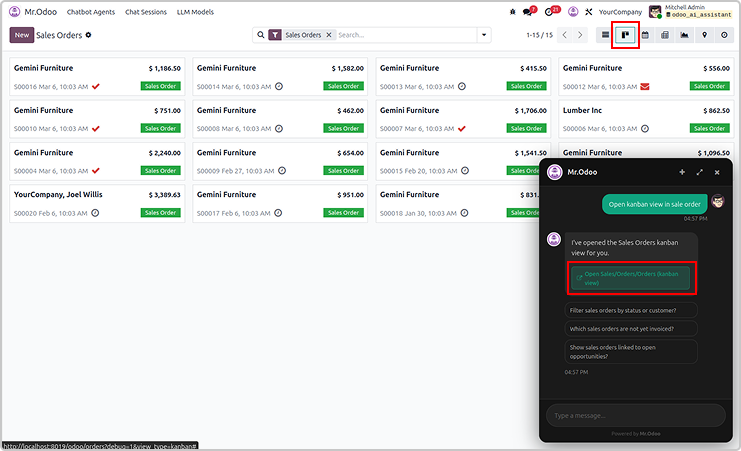Open activity view clock icon
The height and width of the screenshot is (451, 741).
pos(725,35)
